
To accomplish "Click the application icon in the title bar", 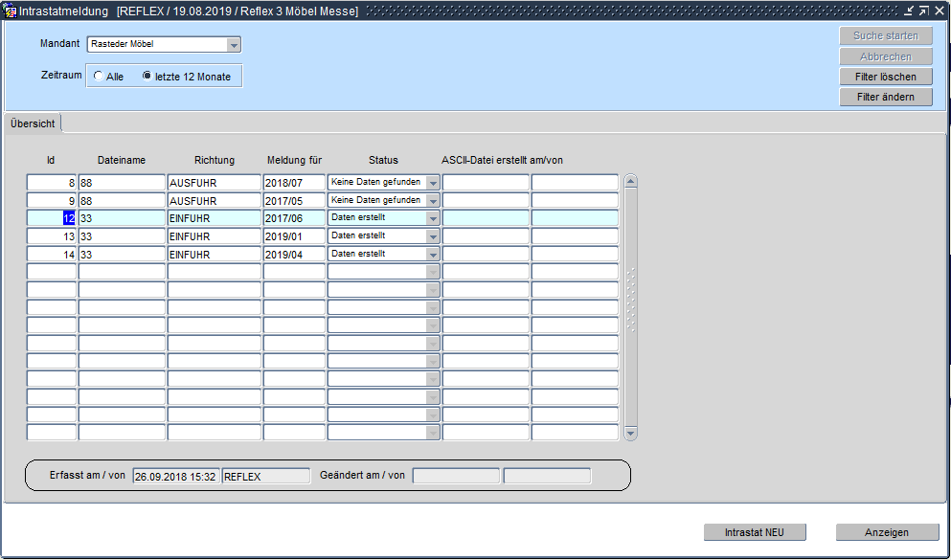I will (11, 11).
